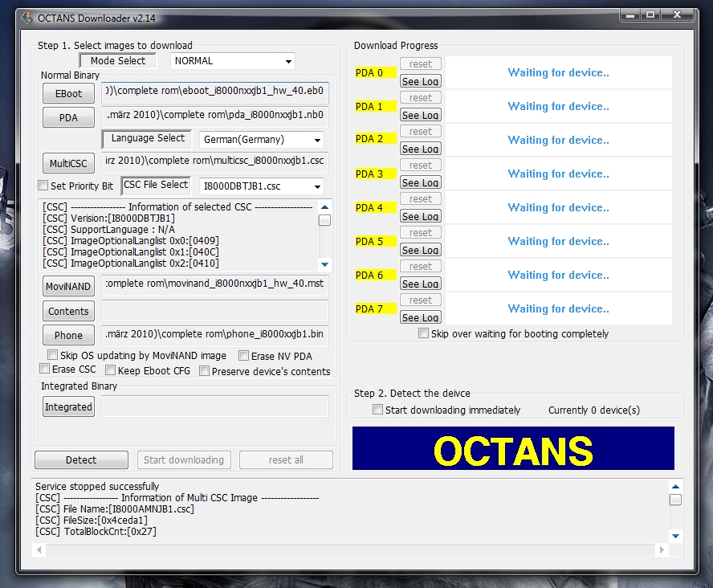Click the CSC File Select label
The image size is (713, 588).
pos(156,185)
